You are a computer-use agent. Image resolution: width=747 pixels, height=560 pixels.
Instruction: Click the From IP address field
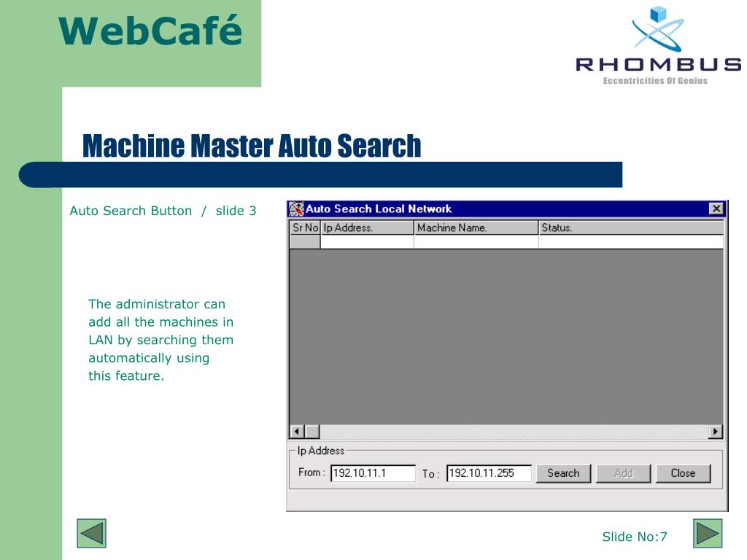coord(373,473)
